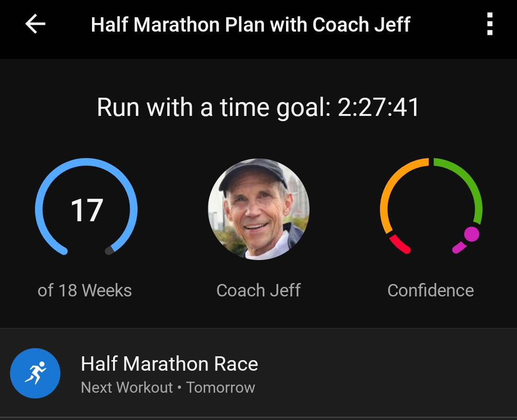Tap the small magenta arc below the dot
This screenshot has height=420, width=517.
458,248
